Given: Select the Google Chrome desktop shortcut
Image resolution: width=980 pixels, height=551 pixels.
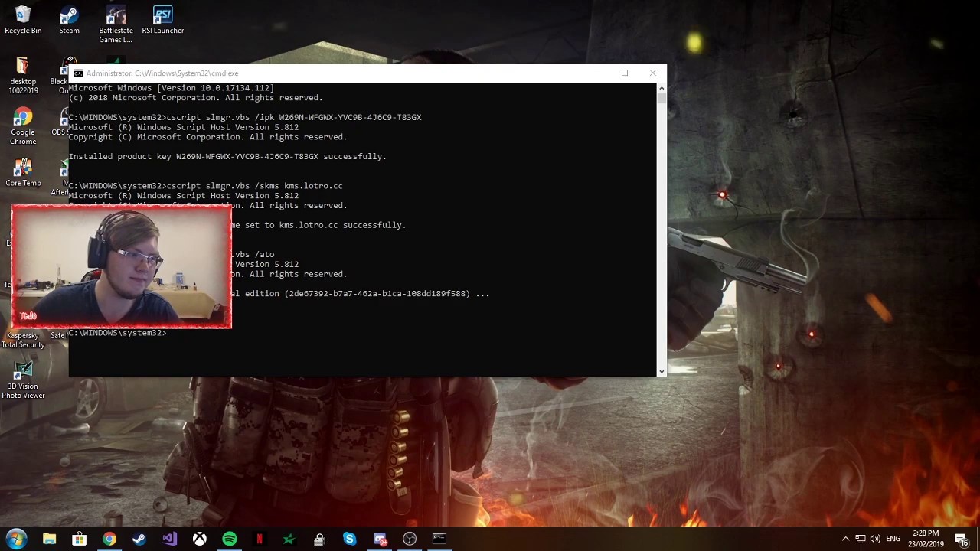Looking at the screenshot, I should click(x=23, y=126).
